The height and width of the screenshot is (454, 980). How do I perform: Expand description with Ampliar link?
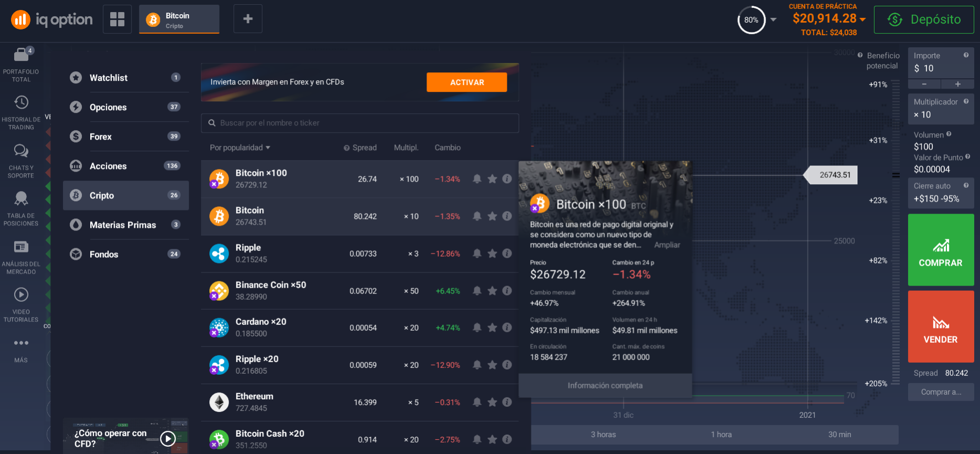click(x=667, y=245)
